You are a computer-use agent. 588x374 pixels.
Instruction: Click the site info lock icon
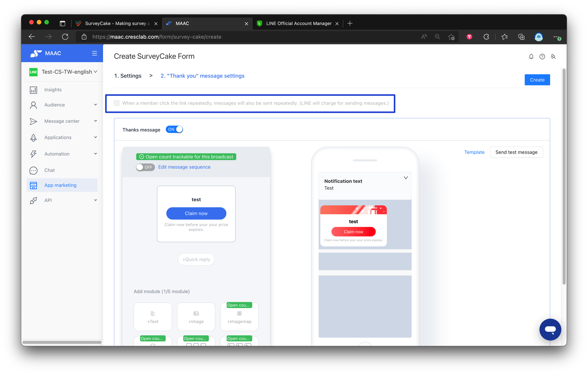(84, 37)
